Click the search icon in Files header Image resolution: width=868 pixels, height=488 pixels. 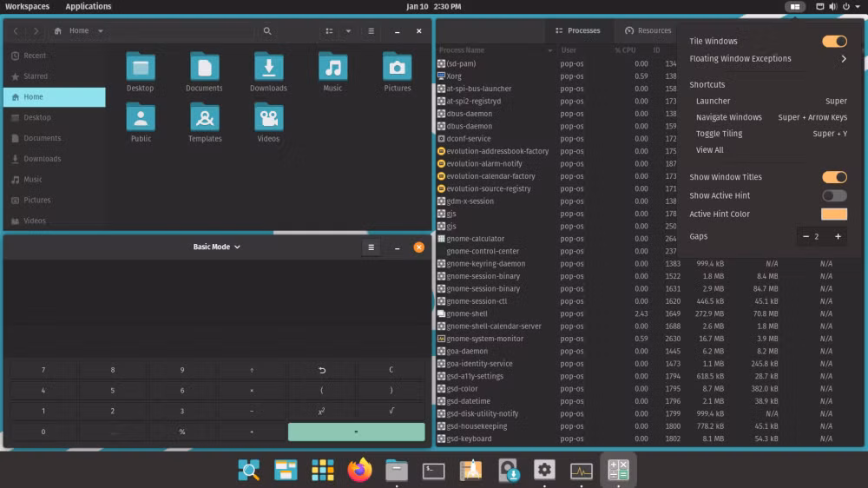click(267, 31)
